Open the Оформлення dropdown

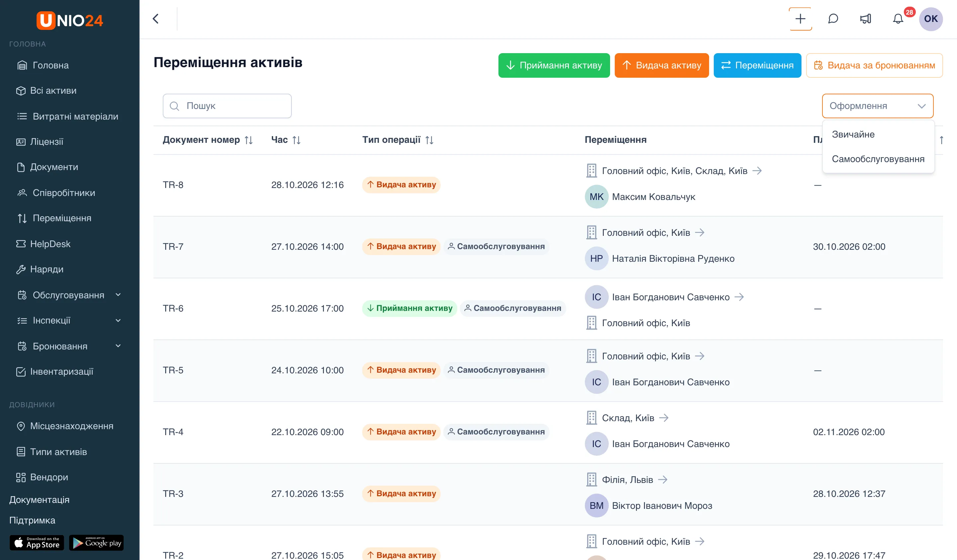pyautogui.click(x=878, y=106)
